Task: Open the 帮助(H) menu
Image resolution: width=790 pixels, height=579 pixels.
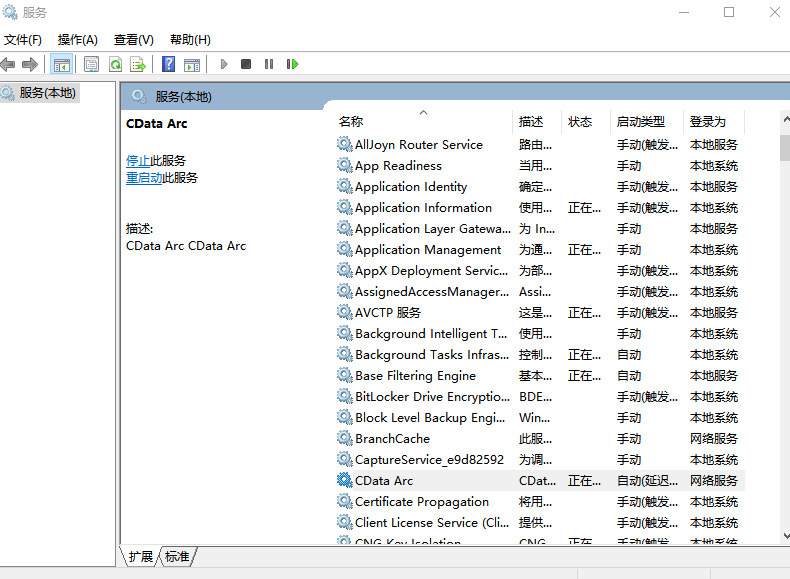Action: (x=190, y=40)
